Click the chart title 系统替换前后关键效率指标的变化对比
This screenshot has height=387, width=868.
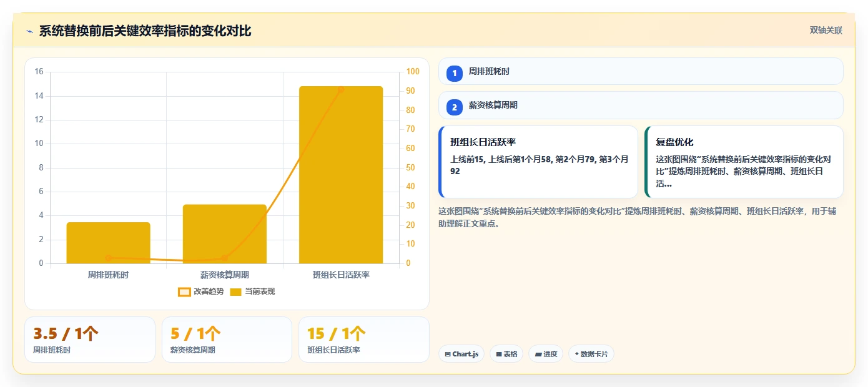point(145,31)
